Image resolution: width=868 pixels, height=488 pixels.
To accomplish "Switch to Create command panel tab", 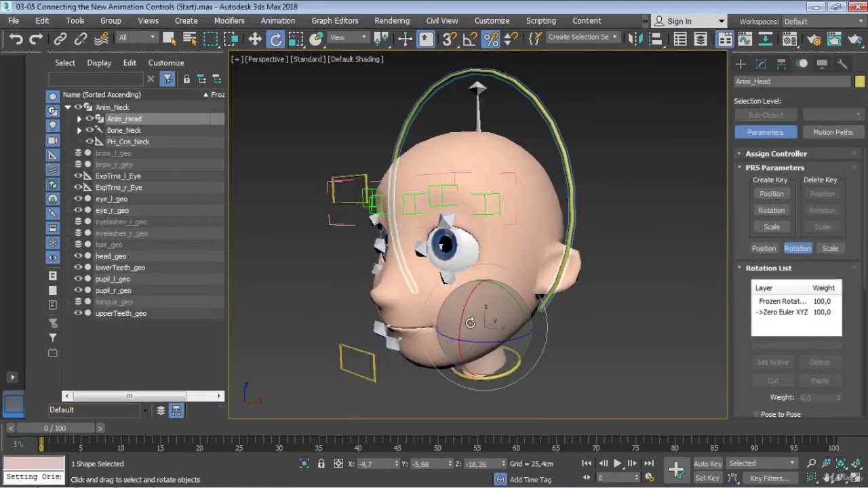I will click(741, 64).
